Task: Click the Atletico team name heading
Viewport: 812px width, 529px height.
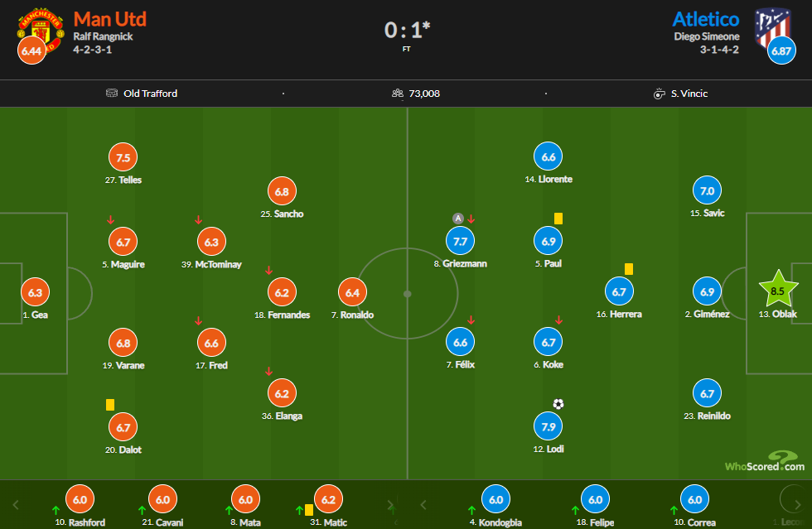Action: (x=705, y=19)
